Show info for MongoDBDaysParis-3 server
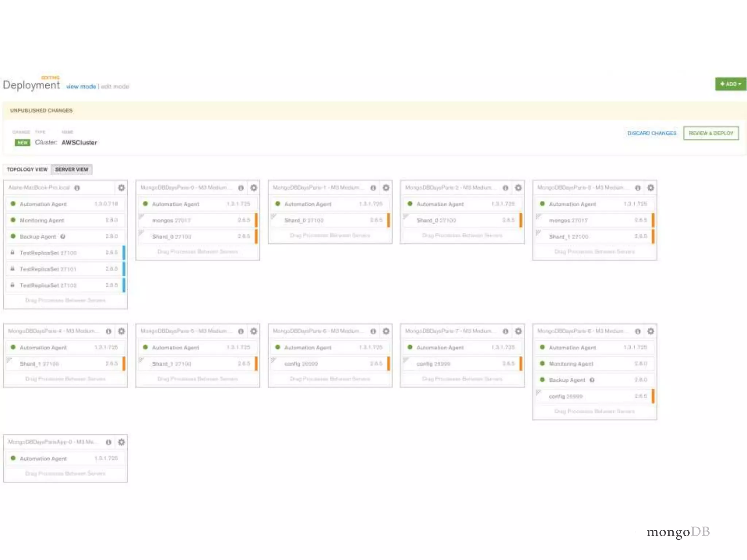Viewport: 747px width, 560px height. pos(638,188)
